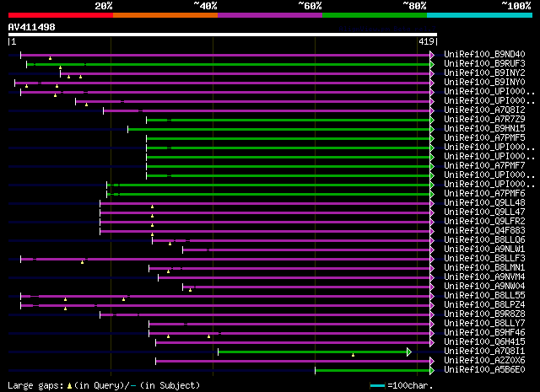Image resolution: width=540 pixels, height=392 pixels.
Task: Click the purple arrowhead ending the B9ND40 alignment
Action: point(432,55)
